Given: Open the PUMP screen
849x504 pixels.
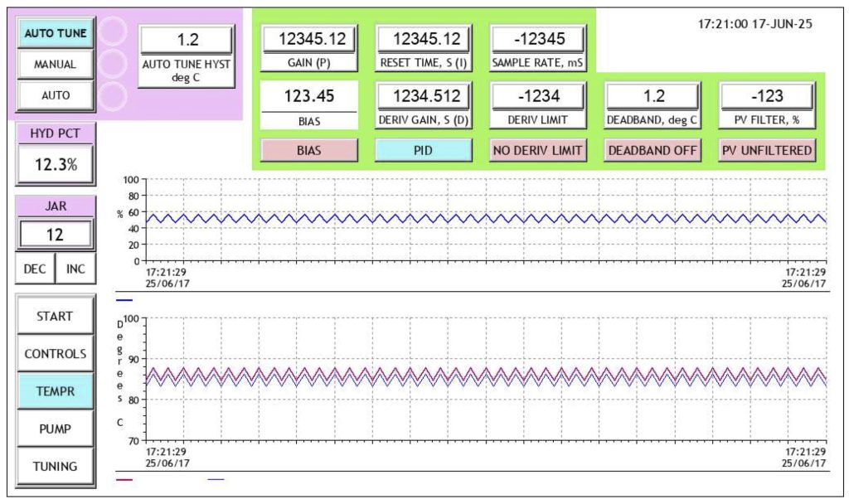Looking at the screenshot, I should 55,429.
